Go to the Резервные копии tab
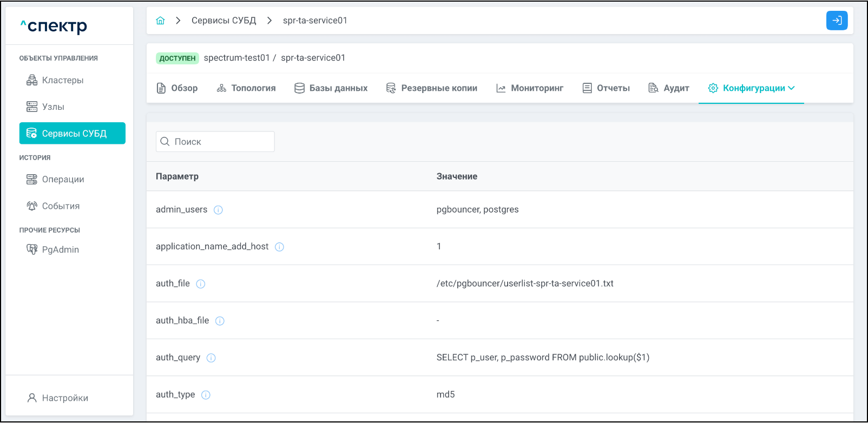 point(431,88)
